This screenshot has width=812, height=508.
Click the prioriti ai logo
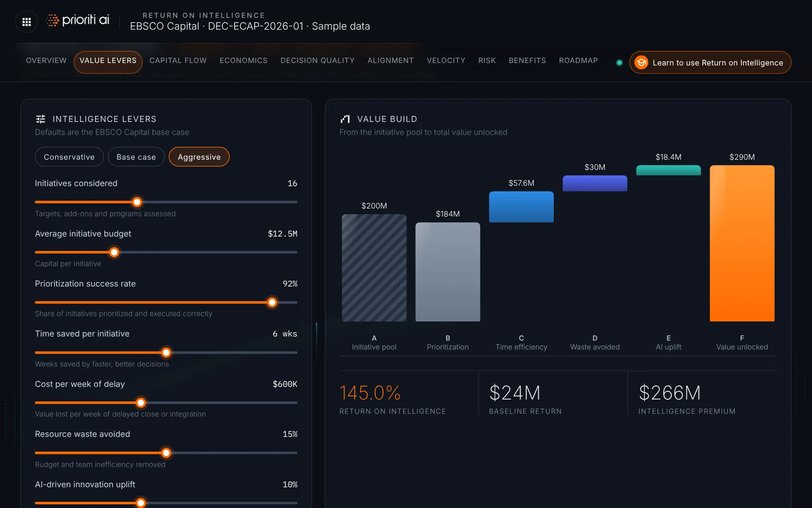(78, 20)
